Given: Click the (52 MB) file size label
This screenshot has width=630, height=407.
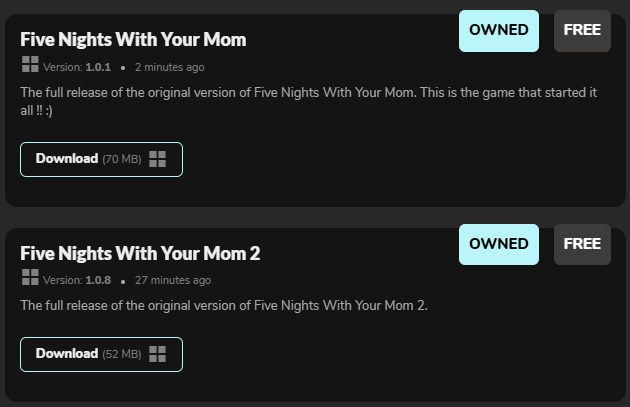Looking at the screenshot, I should 122,354.
